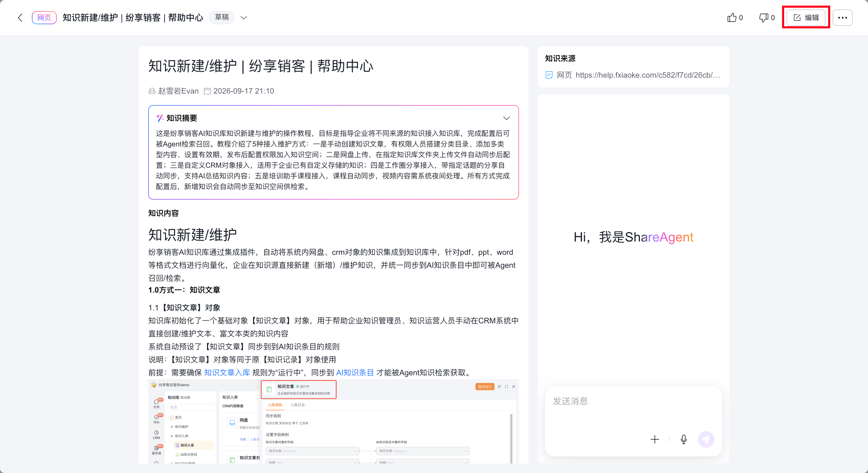Open the 知识文章入库 link
The width and height of the screenshot is (868, 473).
pos(227,373)
